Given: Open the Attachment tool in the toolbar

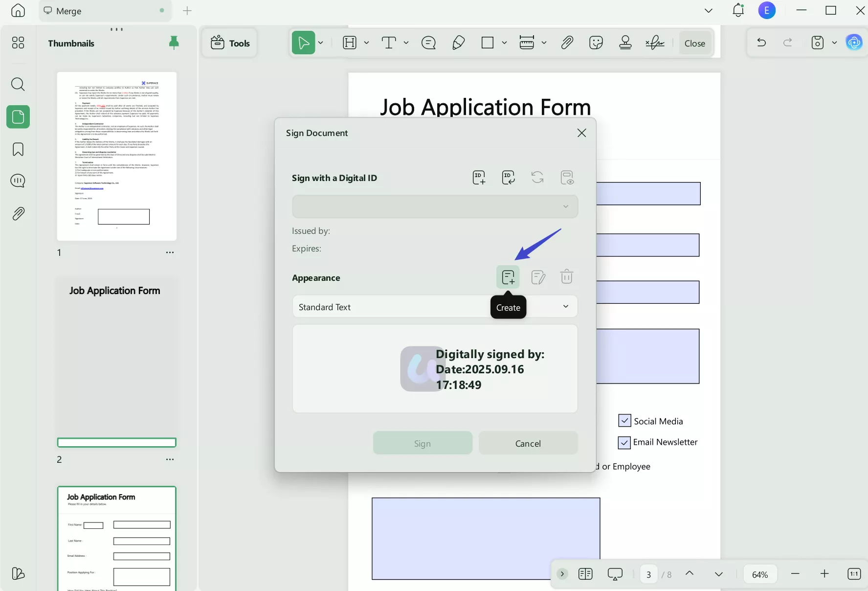Looking at the screenshot, I should [x=566, y=43].
